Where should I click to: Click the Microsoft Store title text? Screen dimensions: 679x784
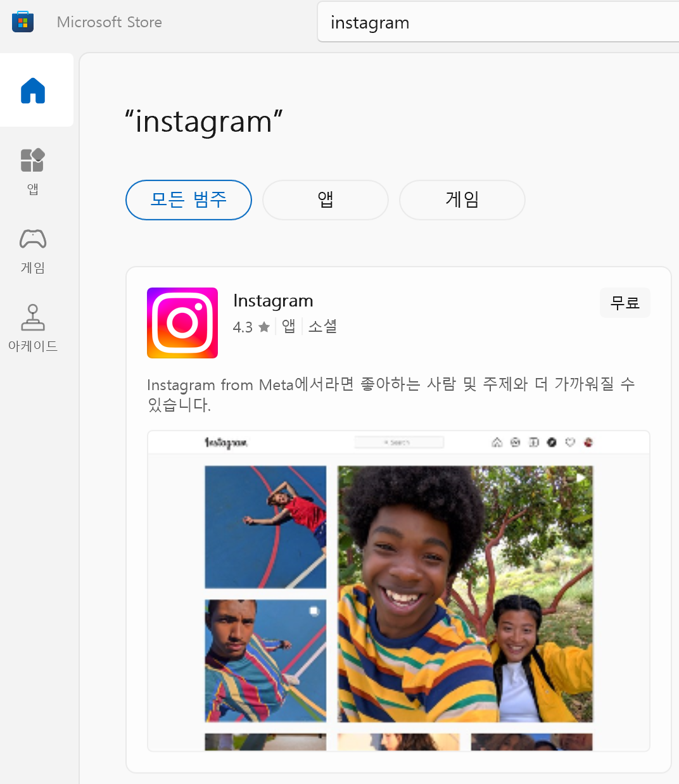(x=110, y=22)
